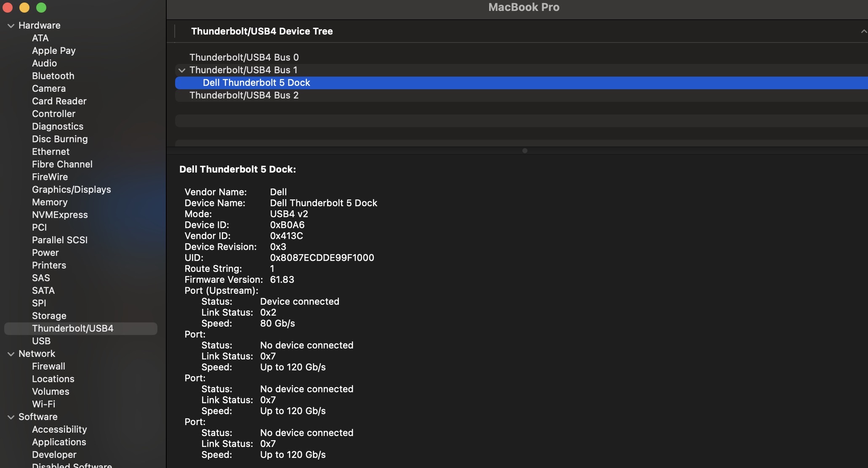Click the sort chevron in Device Tree header

863,32
